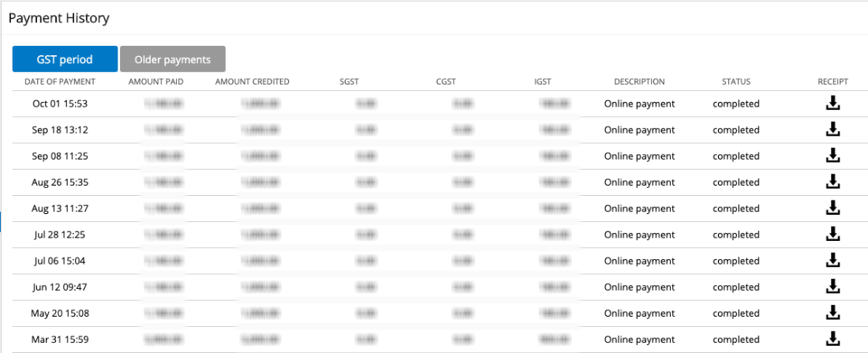The width and height of the screenshot is (868, 353).
Task: Switch to the GST period tab
Action: [65, 59]
